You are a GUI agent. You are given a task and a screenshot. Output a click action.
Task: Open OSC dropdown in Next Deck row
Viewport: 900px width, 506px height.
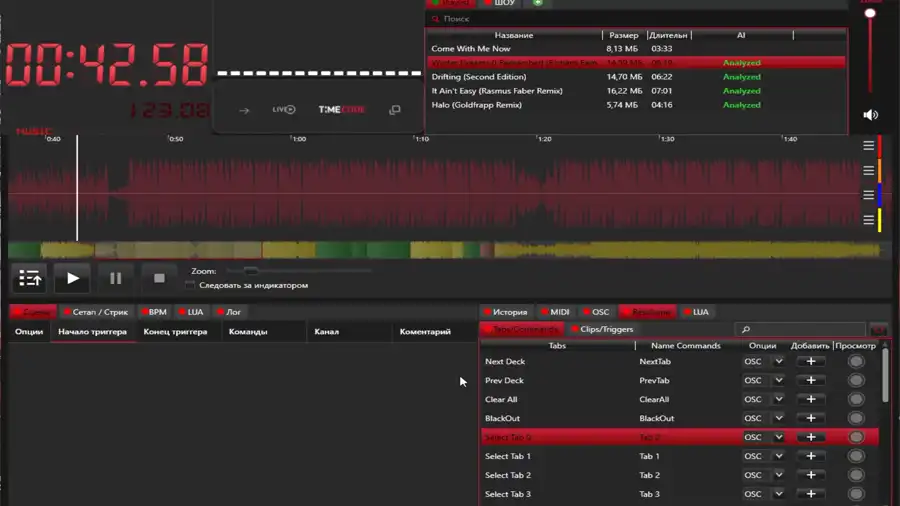coord(778,362)
